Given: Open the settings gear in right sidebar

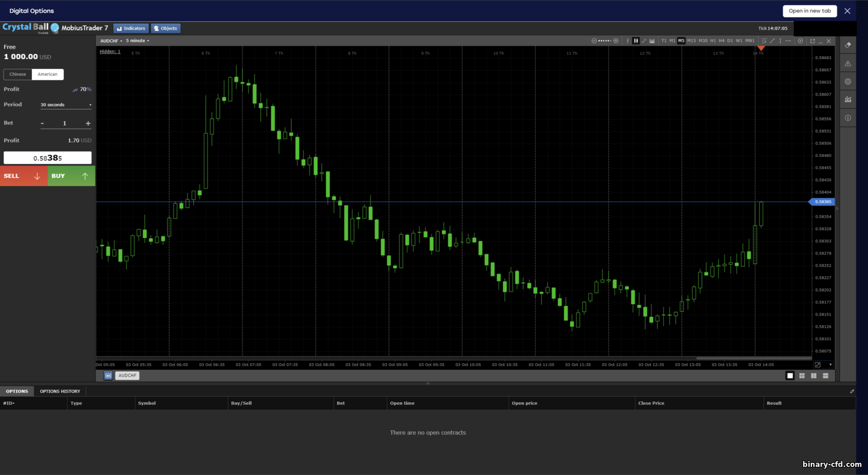Looking at the screenshot, I should click(848, 82).
